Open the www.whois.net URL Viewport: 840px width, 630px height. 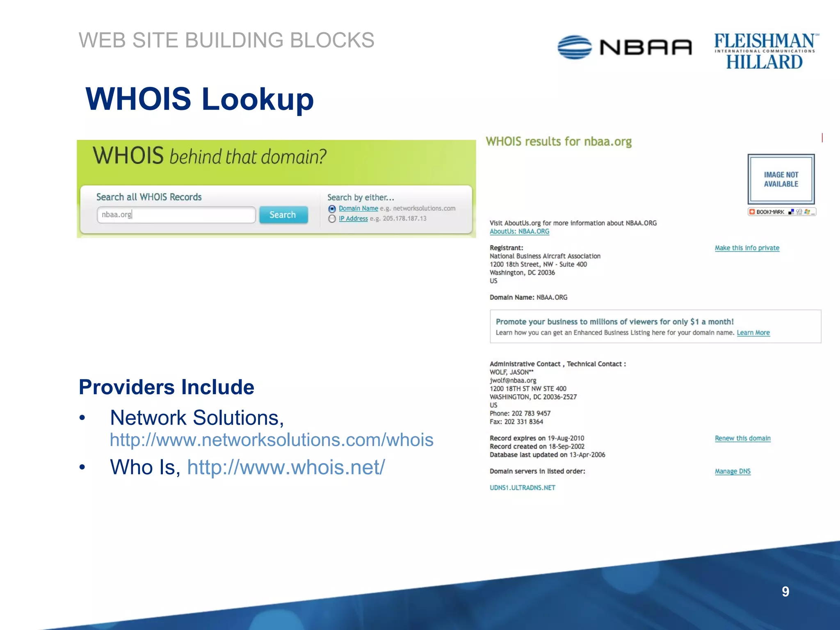click(286, 467)
